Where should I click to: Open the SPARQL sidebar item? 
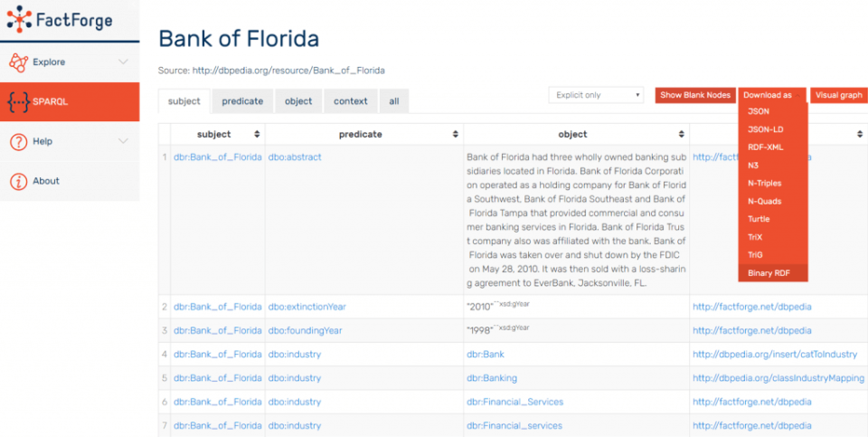70,102
